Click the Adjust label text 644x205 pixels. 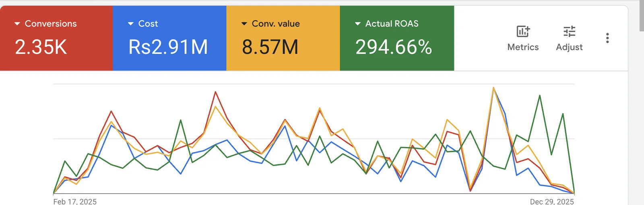coord(569,48)
